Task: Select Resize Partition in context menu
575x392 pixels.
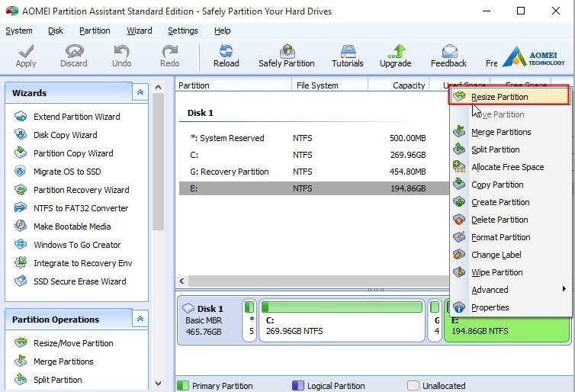Action: click(x=509, y=96)
